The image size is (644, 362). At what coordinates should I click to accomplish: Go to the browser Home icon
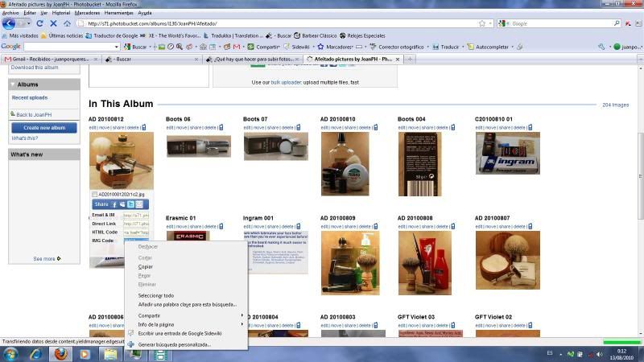point(67,23)
